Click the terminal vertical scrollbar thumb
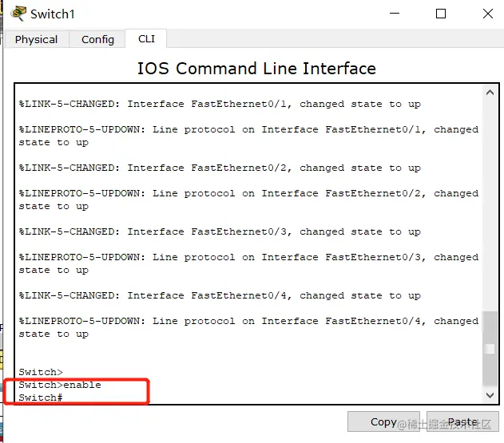 click(490, 348)
